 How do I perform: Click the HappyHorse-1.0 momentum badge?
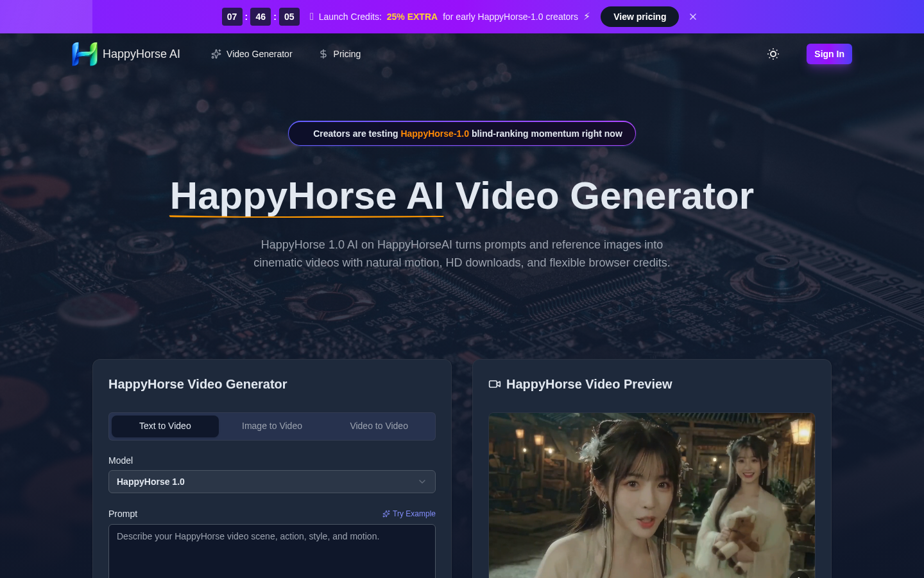coord(462,134)
